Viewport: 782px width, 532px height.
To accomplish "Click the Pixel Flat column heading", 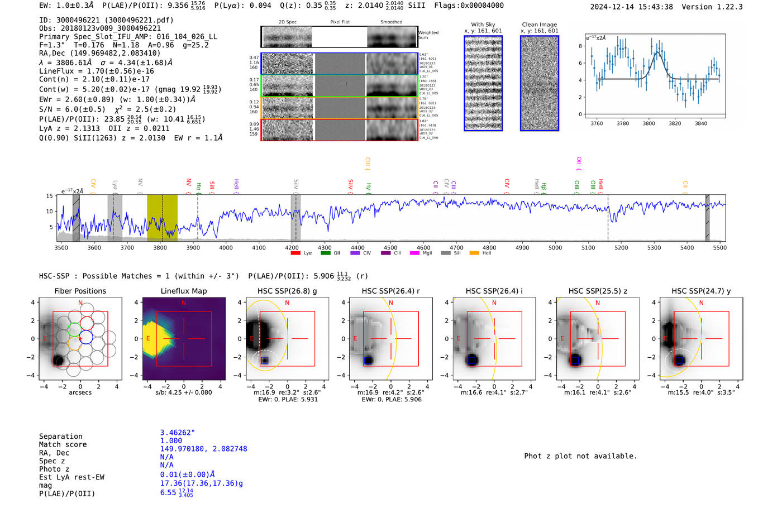I will (340, 22).
